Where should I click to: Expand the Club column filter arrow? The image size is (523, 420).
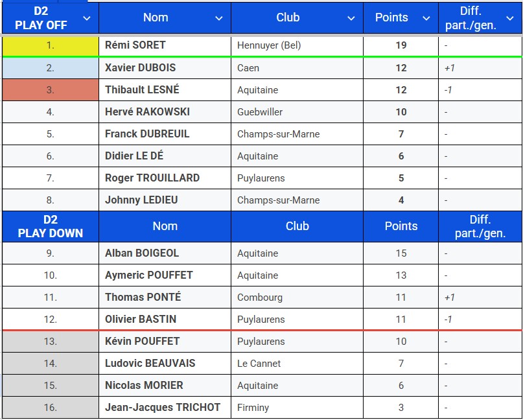(351, 18)
